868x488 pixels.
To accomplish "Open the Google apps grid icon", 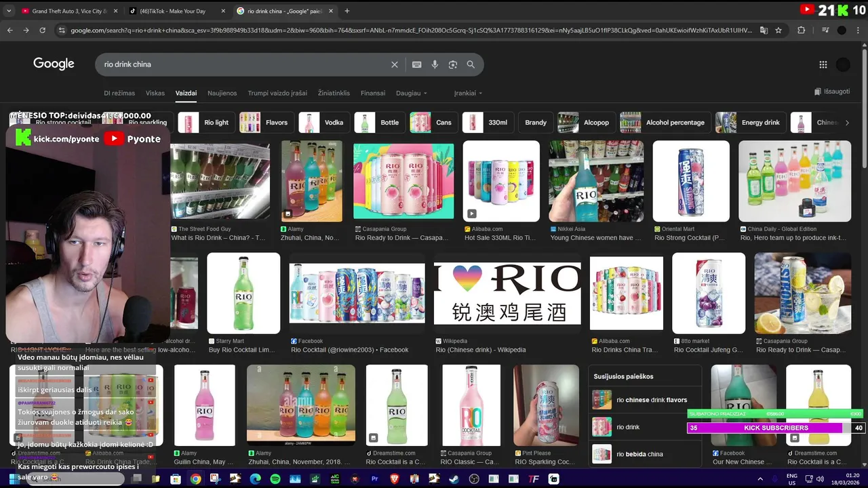I will pyautogui.click(x=823, y=64).
